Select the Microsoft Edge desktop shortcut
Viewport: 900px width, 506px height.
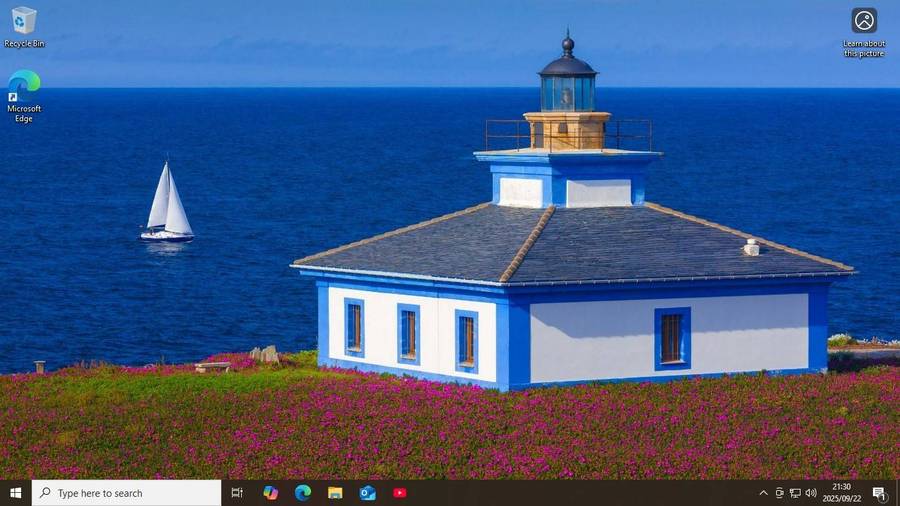pyautogui.click(x=24, y=96)
